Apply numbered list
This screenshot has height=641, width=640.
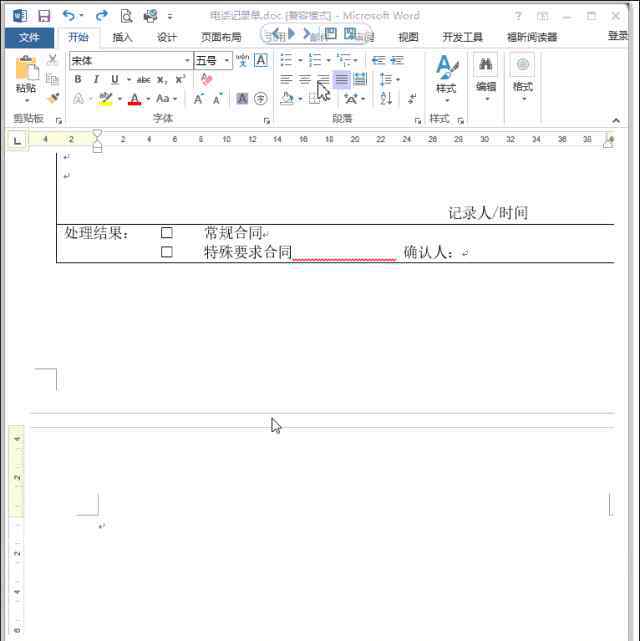(315, 60)
